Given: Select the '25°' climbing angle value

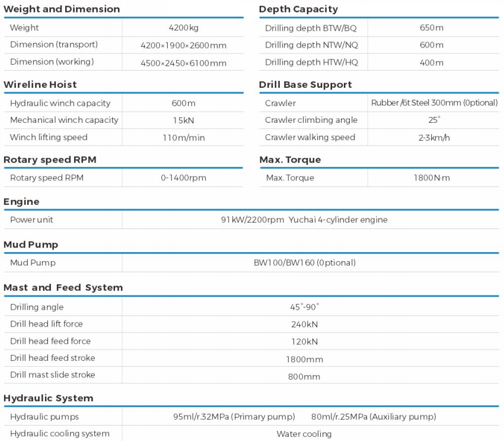Looking at the screenshot, I should [x=434, y=120].
